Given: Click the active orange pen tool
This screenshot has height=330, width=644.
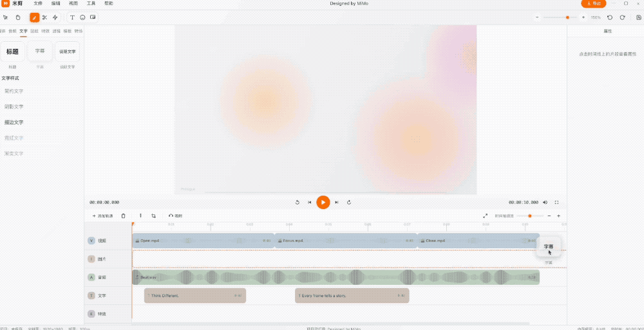Looking at the screenshot, I should (35, 17).
